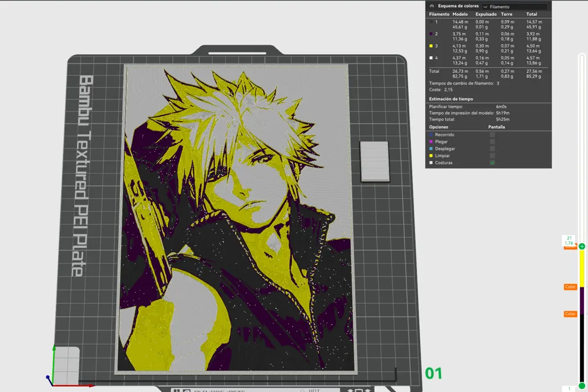Click the middle orange Color change marker
Screen dimensions: 588x392
click(x=570, y=287)
